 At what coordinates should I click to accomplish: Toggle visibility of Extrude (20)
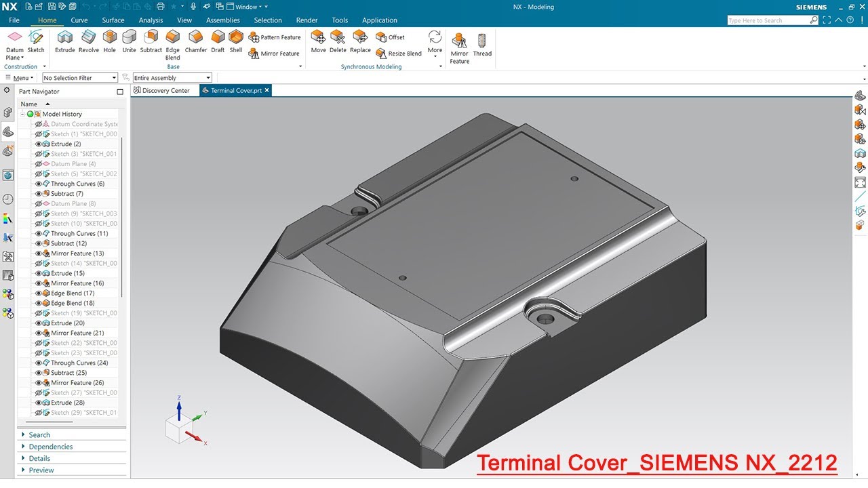[39, 323]
